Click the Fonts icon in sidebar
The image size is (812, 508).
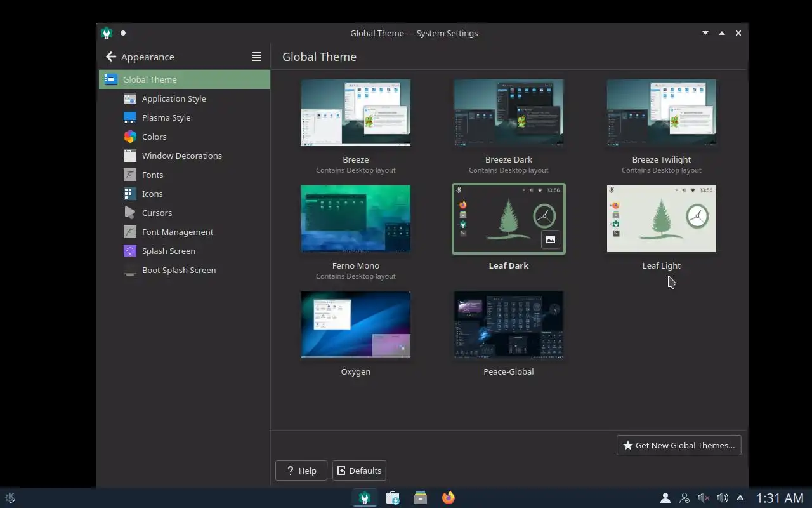point(130,175)
